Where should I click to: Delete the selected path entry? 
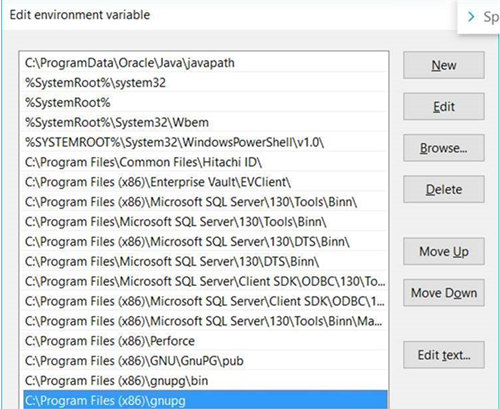444,189
